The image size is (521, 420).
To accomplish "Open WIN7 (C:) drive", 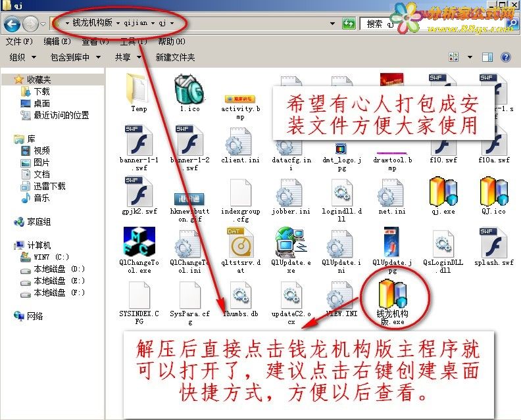I will [x=45, y=257].
